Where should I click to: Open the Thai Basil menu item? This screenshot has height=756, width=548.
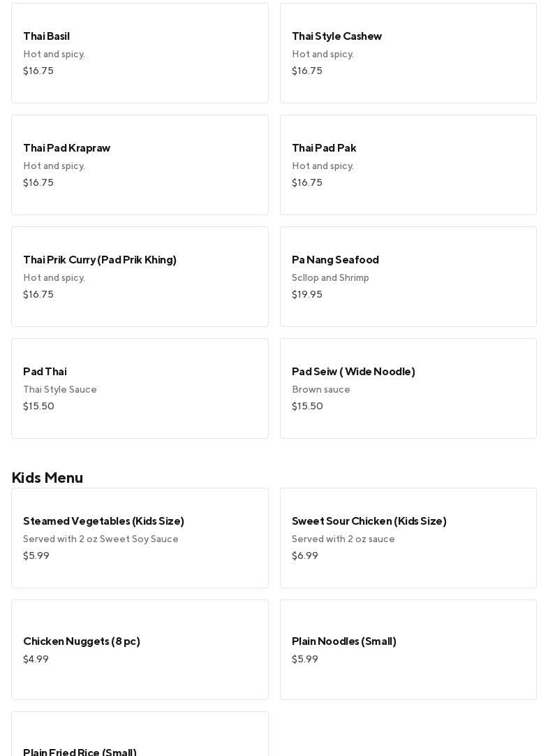tap(140, 53)
